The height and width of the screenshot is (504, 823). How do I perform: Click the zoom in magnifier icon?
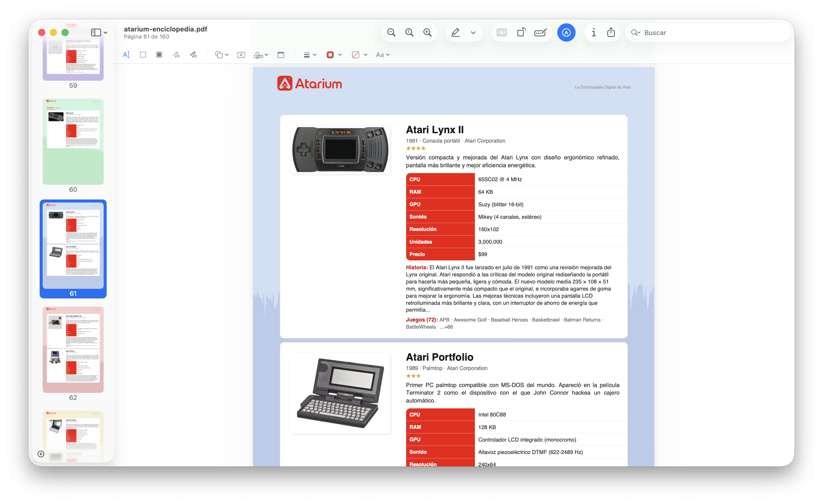point(427,32)
